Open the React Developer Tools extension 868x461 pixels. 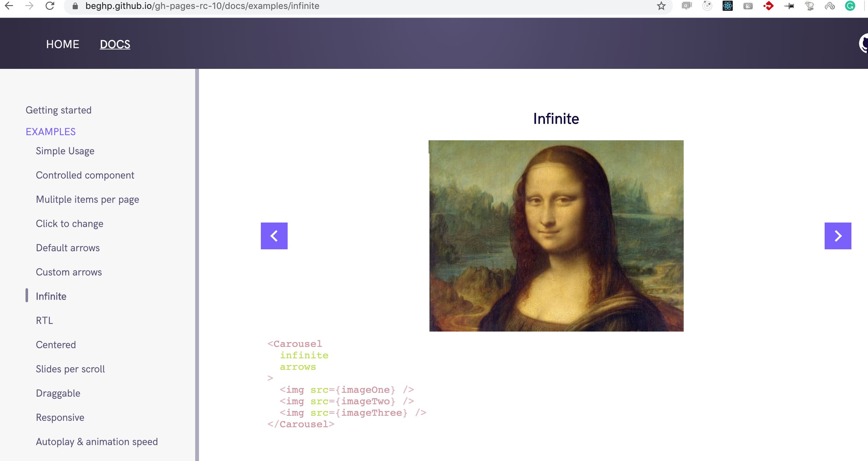tap(727, 6)
